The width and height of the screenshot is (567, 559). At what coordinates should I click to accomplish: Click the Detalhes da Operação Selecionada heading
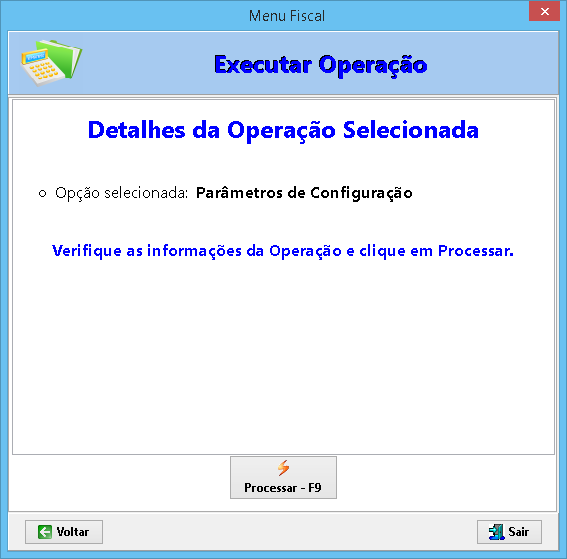pos(283,130)
